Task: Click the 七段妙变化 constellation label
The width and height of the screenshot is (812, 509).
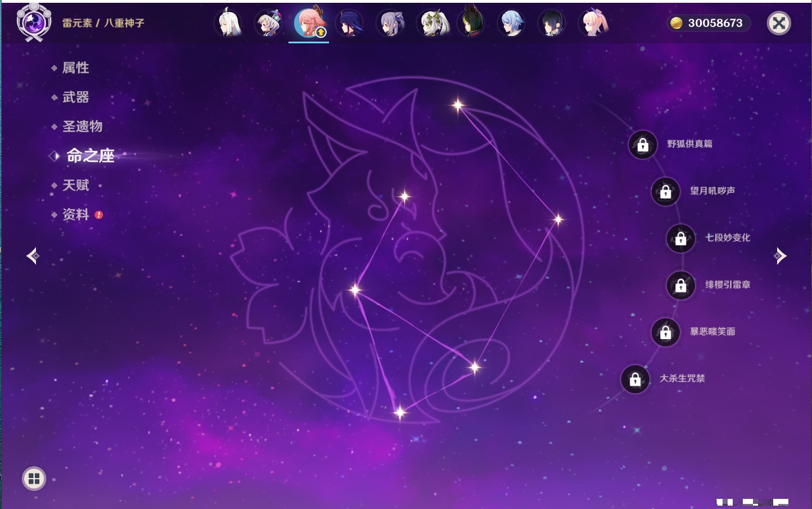Action: 728,237
